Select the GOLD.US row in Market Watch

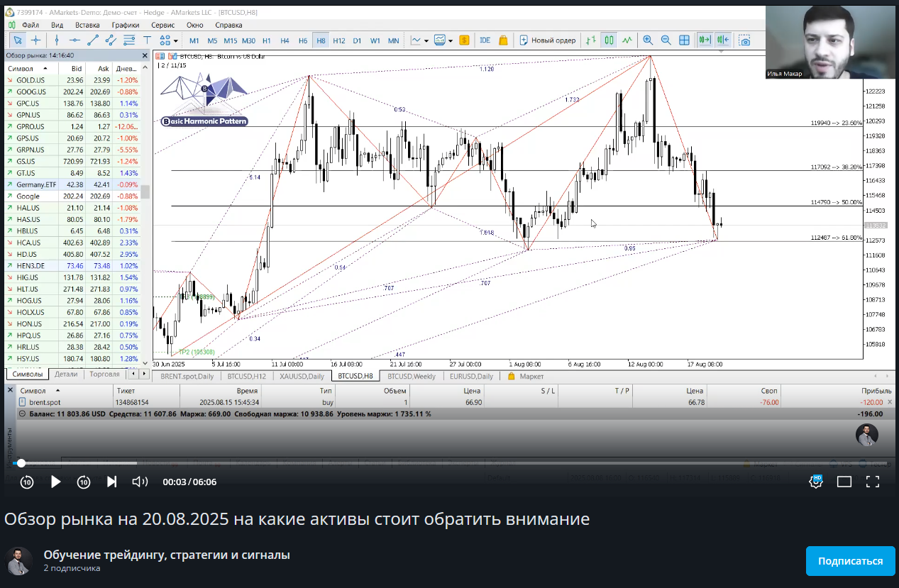(73, 80)
